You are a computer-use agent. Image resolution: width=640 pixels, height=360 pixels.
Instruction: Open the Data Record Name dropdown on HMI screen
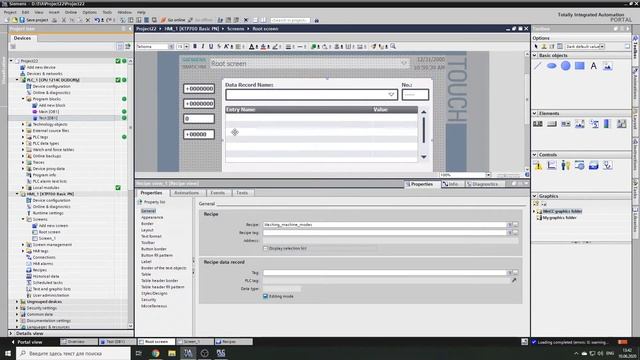point(391,95)
